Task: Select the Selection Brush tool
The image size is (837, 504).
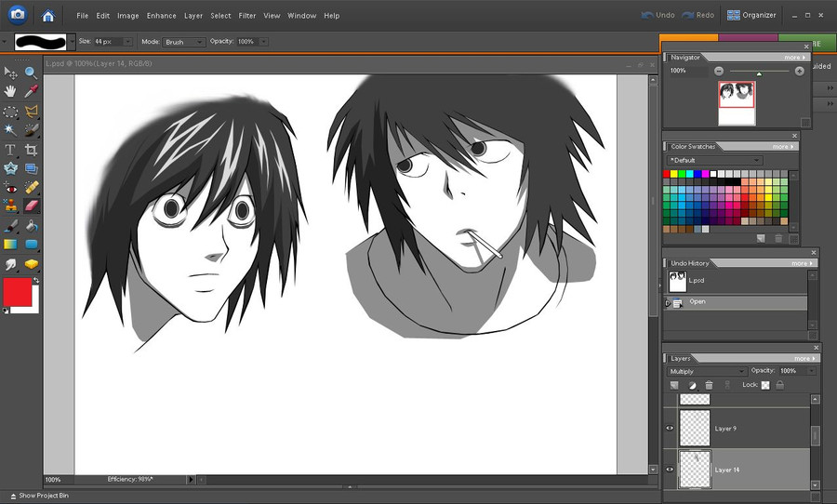Action: (31, 130)
